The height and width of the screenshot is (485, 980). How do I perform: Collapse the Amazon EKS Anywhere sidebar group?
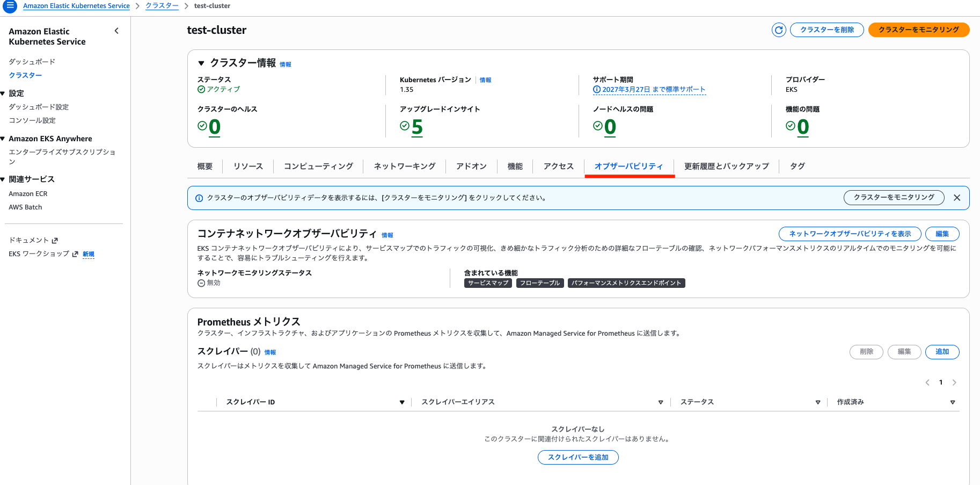3,139
